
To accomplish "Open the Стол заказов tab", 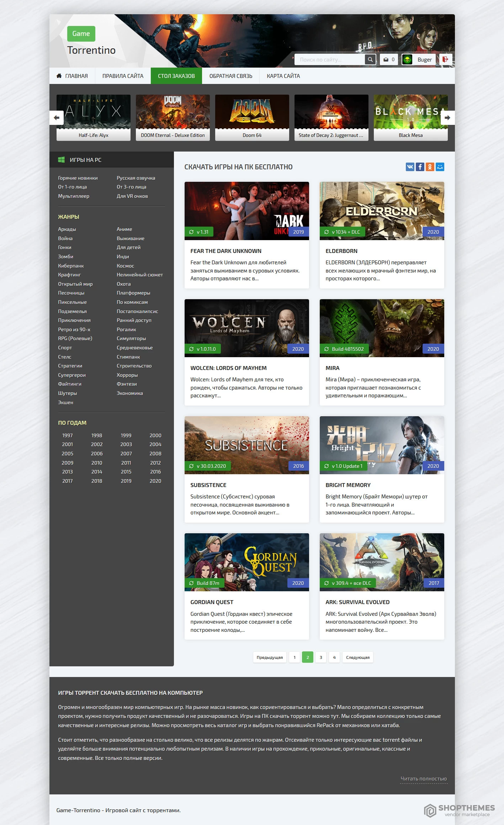I will [176, 76].
